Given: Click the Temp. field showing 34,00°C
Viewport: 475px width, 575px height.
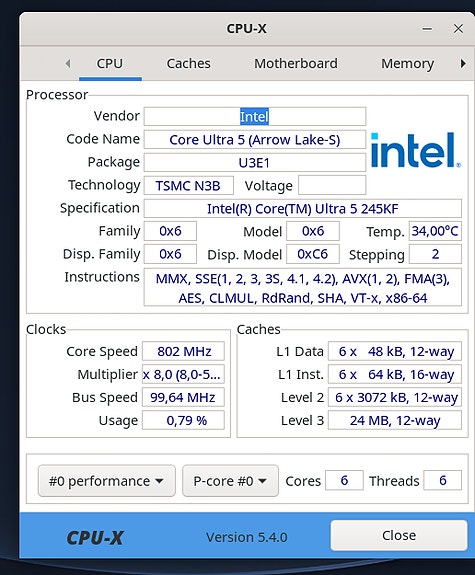Looking at the screenshot, I should coord(435,231).
